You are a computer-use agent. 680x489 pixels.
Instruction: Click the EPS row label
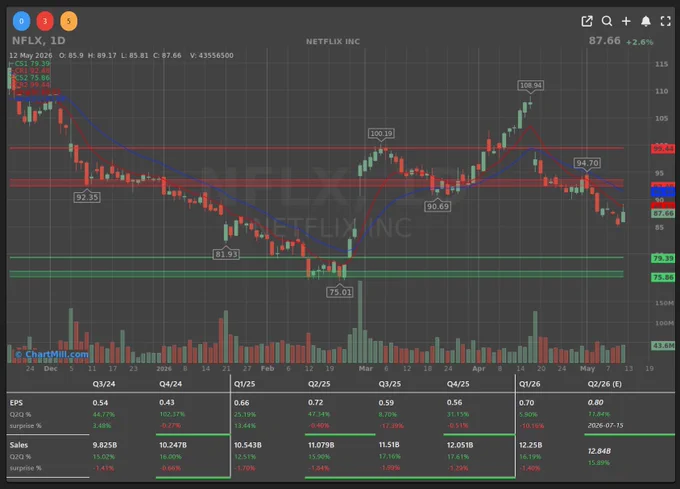point(16,403)
